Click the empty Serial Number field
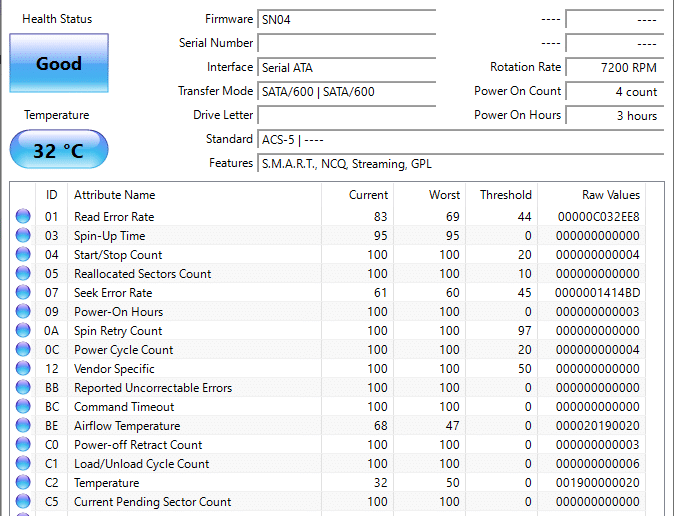Viewport: 674px width, 516px height. click(x=346, y=43)
